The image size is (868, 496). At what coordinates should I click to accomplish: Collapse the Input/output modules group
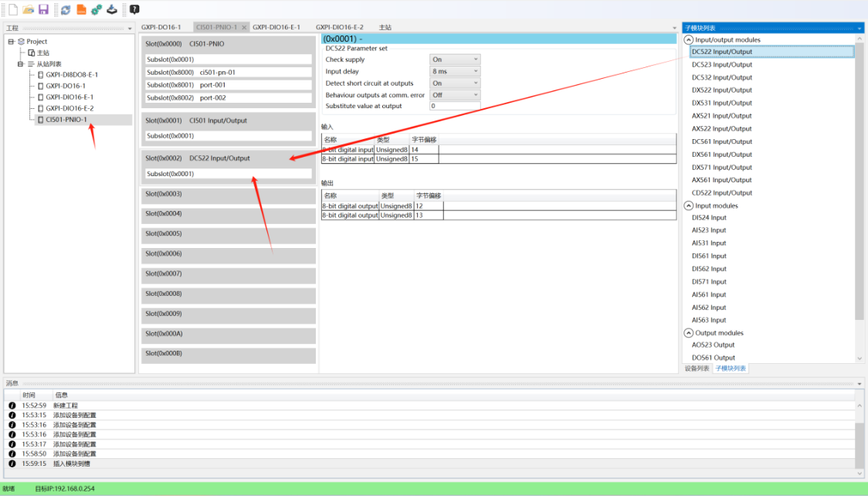click(x=689, y=40)
